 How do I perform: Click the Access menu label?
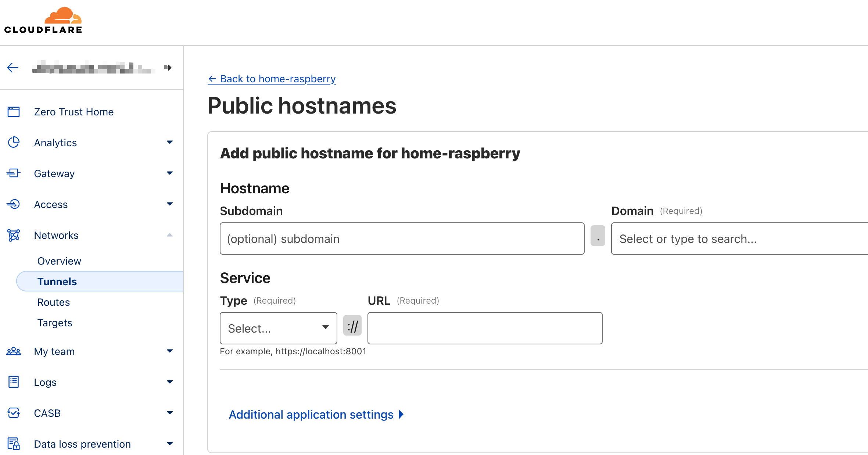tap(51, 204)
